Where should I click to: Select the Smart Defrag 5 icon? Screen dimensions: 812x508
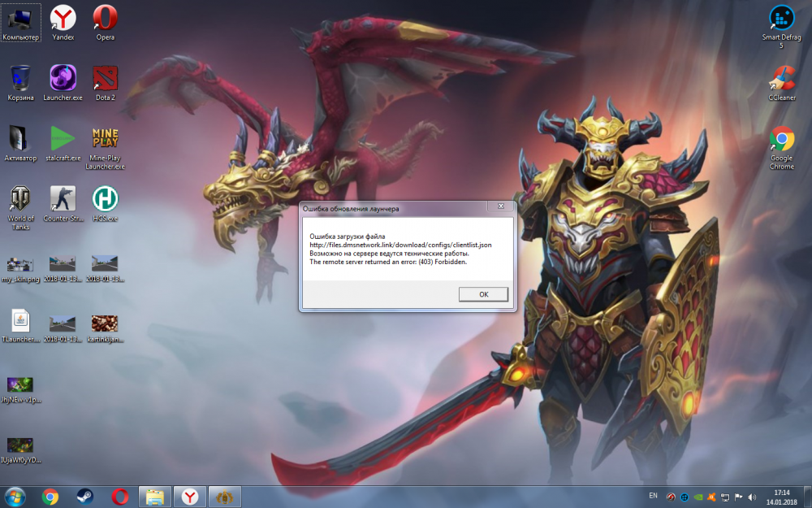(x=782, y=18)
